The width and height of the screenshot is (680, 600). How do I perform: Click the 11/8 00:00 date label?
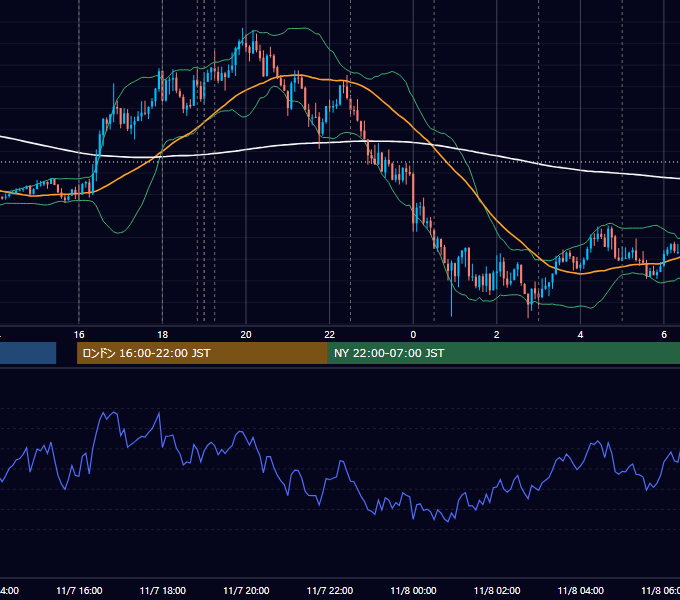coord(413,590)
